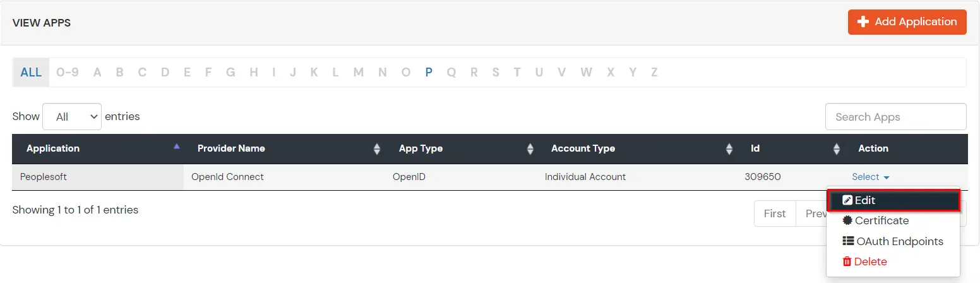Filter apps by letter L
The width and height of the screenshot is (980, 283).
335,72
